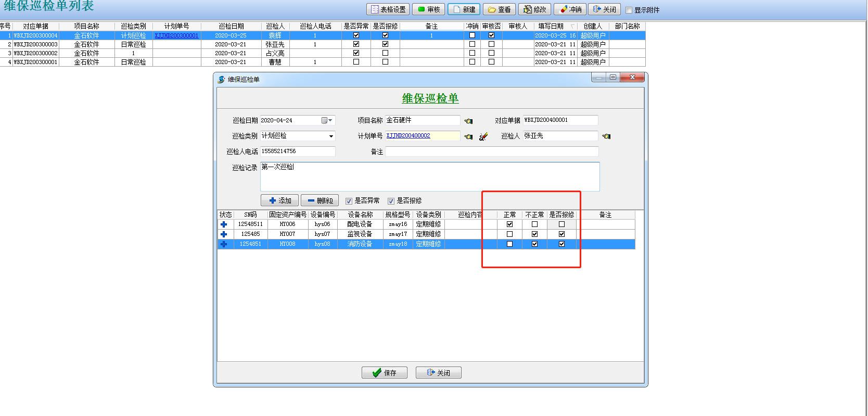Click the 保存 save button
Image resolution: width=868 pixels, height=416 pixels.
[384, 373]
